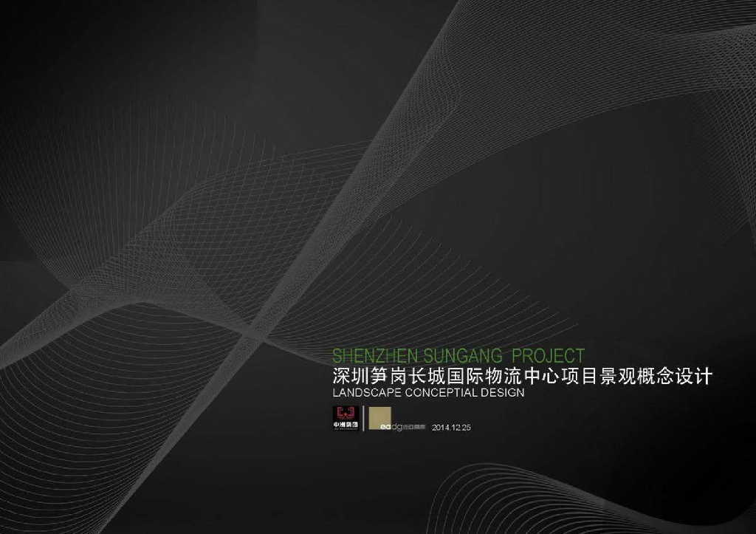This screenshot has width=756, height=534.
Task: Click the Chinese title 深圳笋岗长城国际物流中心项目景观概念设计
Action: [x=526, y=374]
